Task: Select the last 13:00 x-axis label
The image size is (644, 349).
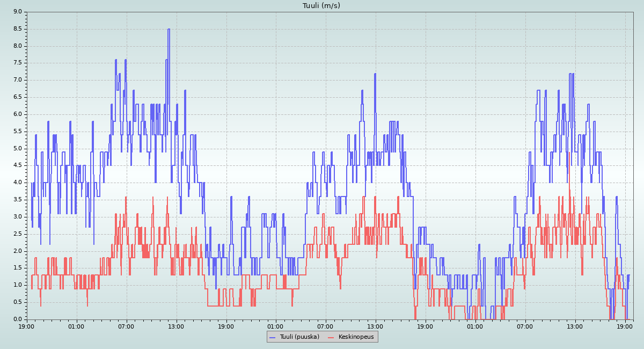Action: 575,326
